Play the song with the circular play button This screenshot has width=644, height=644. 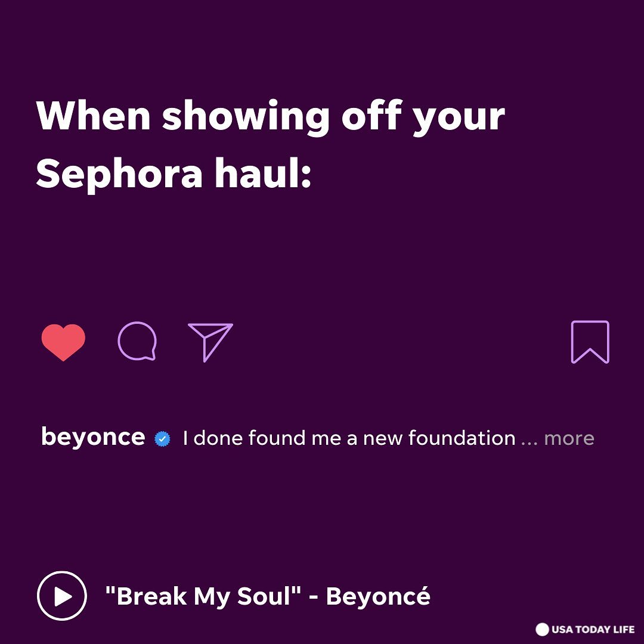[x=62, y=596]
